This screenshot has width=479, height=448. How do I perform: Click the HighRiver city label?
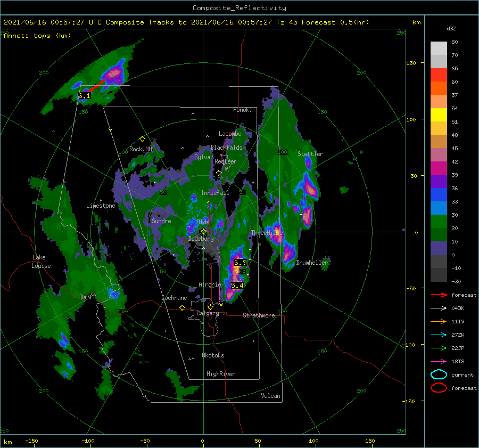[220, 374]
